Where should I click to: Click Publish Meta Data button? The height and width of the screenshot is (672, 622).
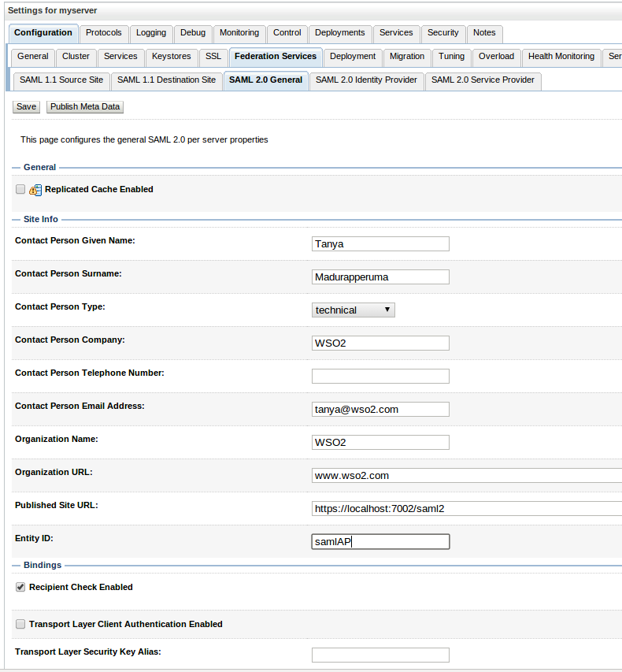85,106
